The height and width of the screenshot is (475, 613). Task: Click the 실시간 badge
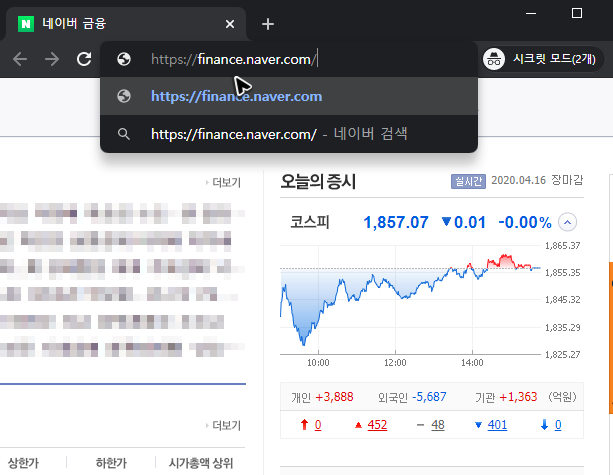coord(468,181)
